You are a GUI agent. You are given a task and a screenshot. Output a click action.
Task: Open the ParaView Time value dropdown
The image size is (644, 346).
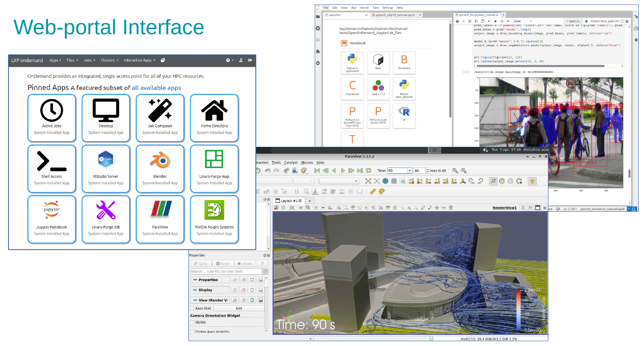[x=410, y=171]
